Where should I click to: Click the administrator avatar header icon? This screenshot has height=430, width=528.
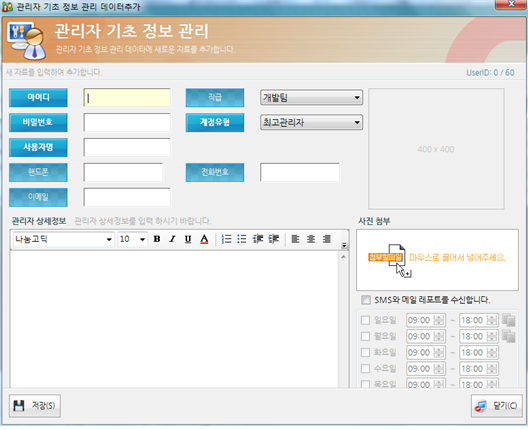(27, 40)
